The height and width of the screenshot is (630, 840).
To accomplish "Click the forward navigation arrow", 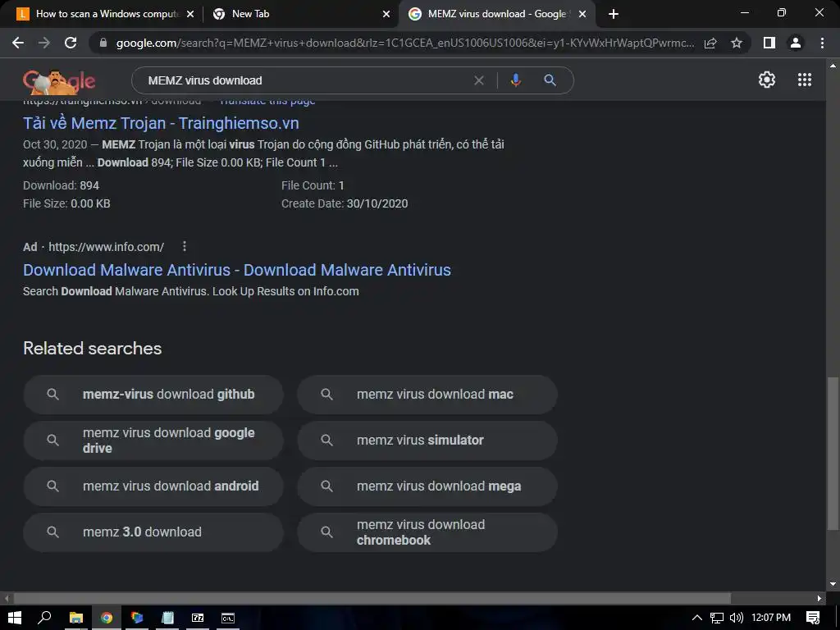I will point(44,43).
